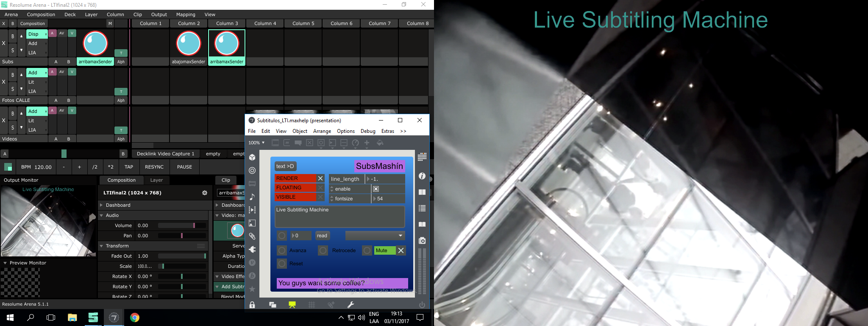This screenshot has width=868, height=326.
Task: Toggle the FLOATING checkbox in SubsMashín
Action: click(320, 188)
